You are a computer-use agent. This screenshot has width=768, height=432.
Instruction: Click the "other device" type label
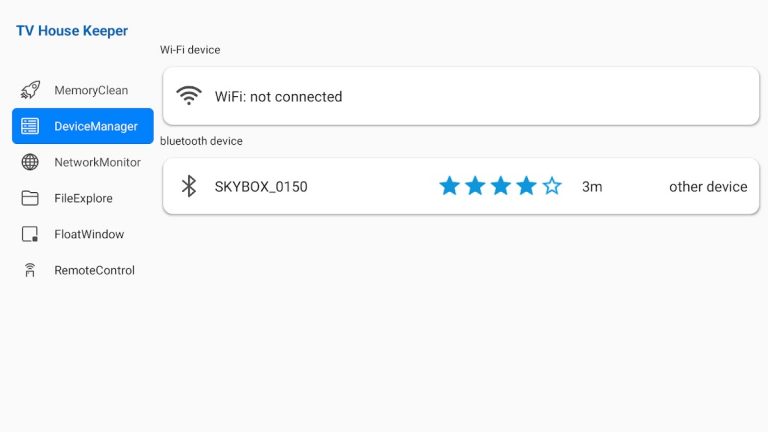point(708,187)
